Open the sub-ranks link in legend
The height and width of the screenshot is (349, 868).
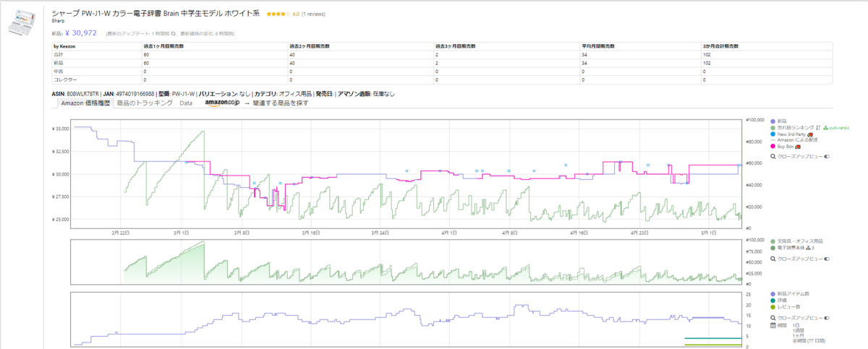(838, 127)
